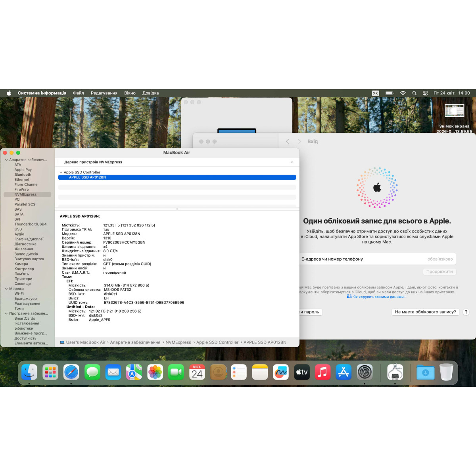Image resolution: width=476 pixels, height=476 pixels.
Task: Select Bluetooth in the sidebar
Action: [23, 175]
